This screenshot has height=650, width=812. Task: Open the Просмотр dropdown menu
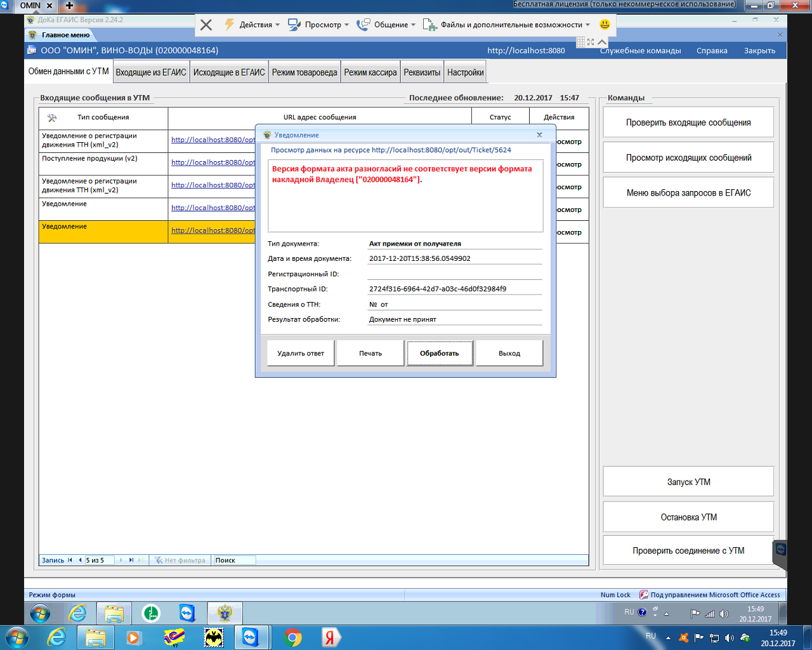coord(318,25)
